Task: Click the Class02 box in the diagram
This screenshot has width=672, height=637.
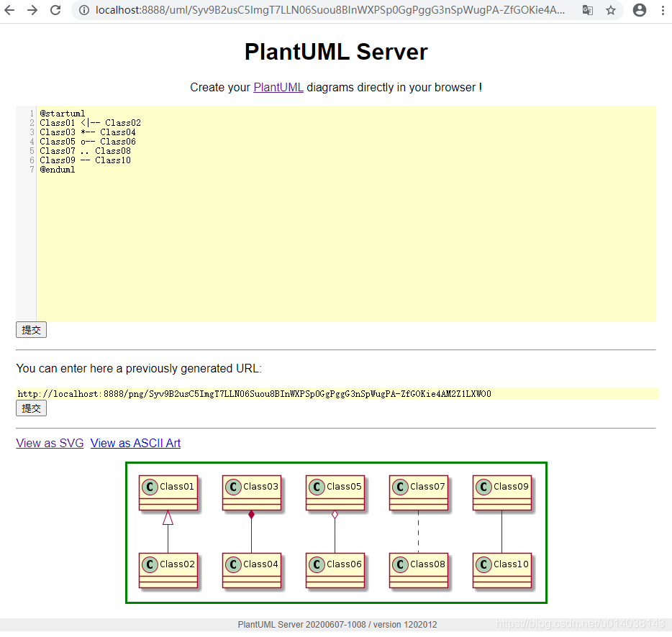Action: (x=168, y=571)
